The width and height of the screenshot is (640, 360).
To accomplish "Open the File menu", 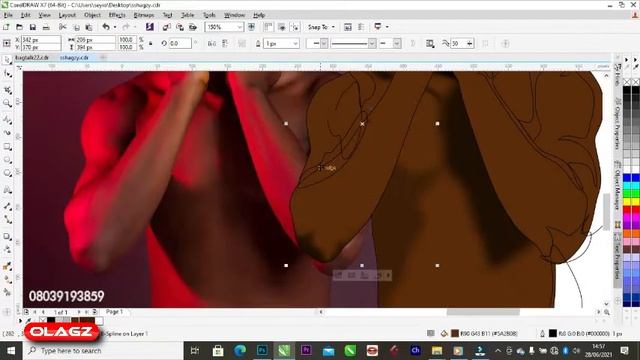I will [x=8, y=15].
